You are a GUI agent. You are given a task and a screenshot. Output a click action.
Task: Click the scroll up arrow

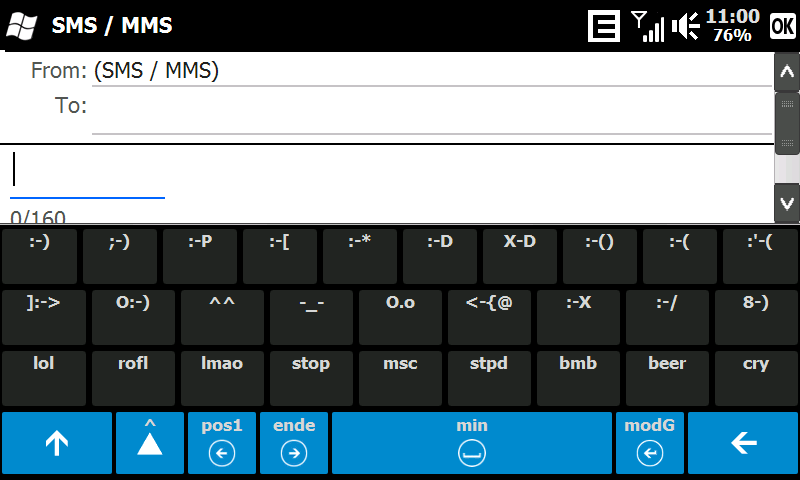(787, 72)
